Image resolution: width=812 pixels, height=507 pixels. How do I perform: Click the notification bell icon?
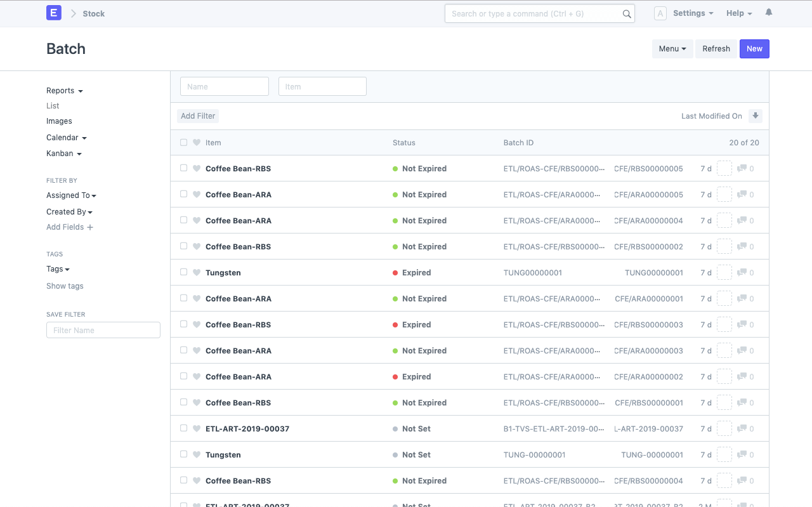(768, 11)
